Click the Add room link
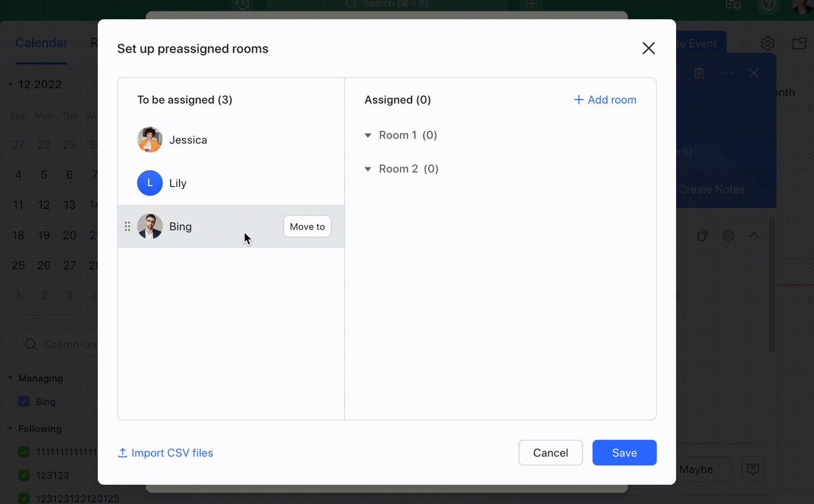This screenshot has height=504, width=814. [x=605, y=100]
